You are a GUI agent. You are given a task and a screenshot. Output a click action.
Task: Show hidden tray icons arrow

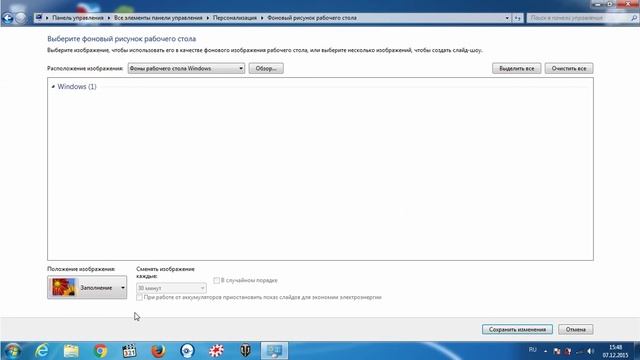click(546, 351)
